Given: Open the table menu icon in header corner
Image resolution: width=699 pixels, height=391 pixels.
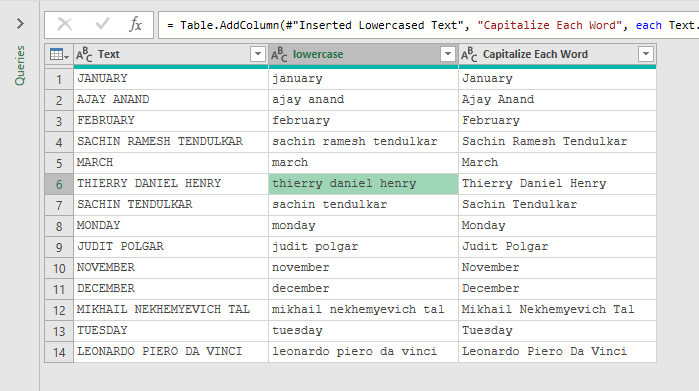Looking at the screenshot, I should (59, 54).
